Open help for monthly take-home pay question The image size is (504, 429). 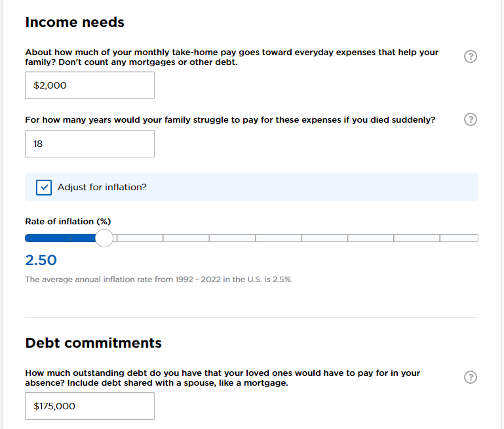pyautogui.click(x=470, y=56)
